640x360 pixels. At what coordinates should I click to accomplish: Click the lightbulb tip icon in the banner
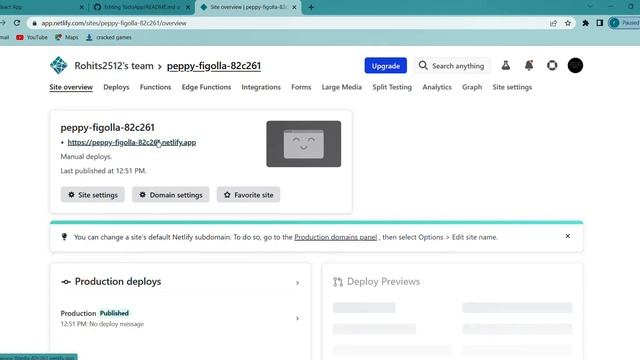pyautogui.click(x=64, y=237)
